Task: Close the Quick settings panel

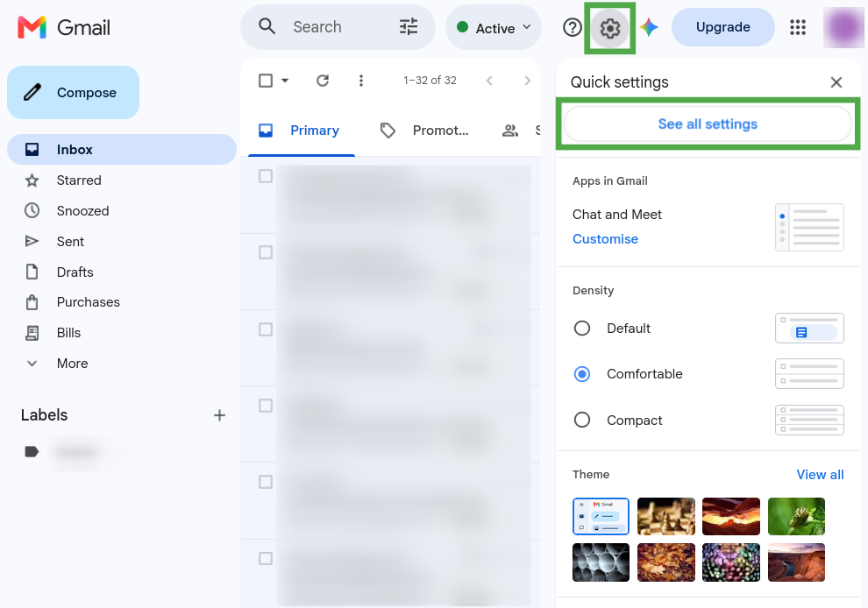Action: 836,82
